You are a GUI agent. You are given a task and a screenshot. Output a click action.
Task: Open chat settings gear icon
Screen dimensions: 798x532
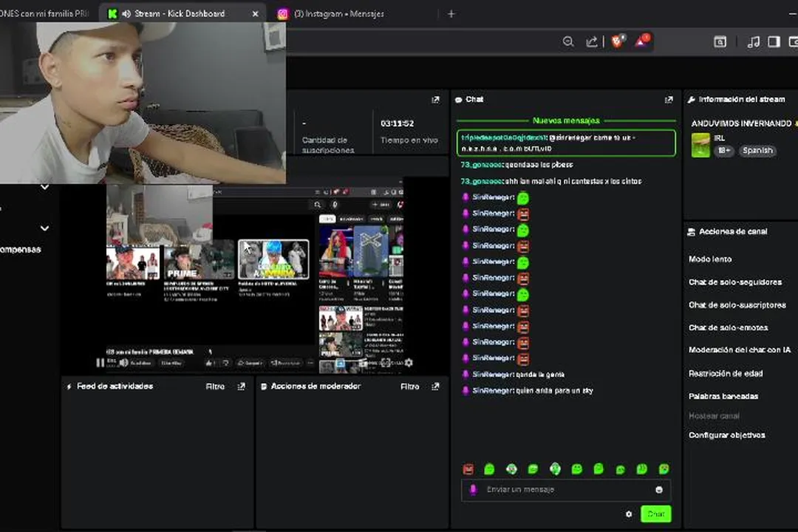tap(629, 514)
